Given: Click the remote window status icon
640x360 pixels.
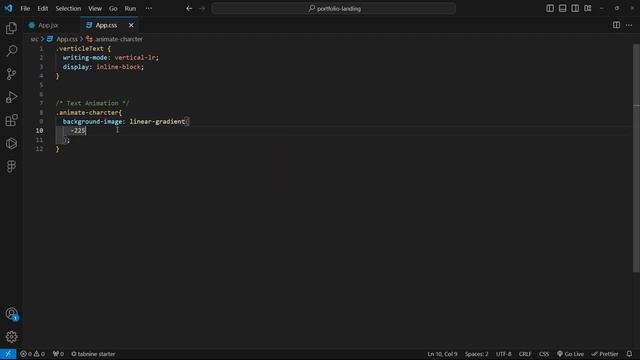Looking at the screenshot, I should point(8,354).
